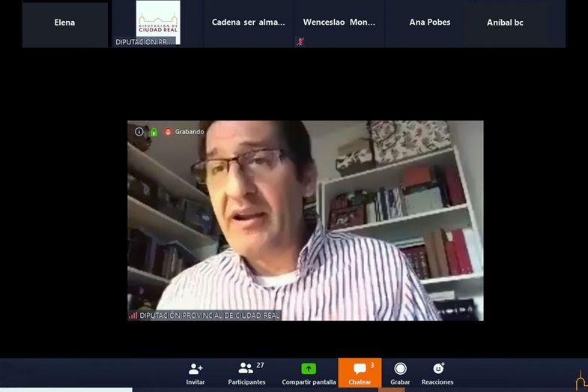Click the Grabar record button

pyautogui.click(x=400, y=369)
